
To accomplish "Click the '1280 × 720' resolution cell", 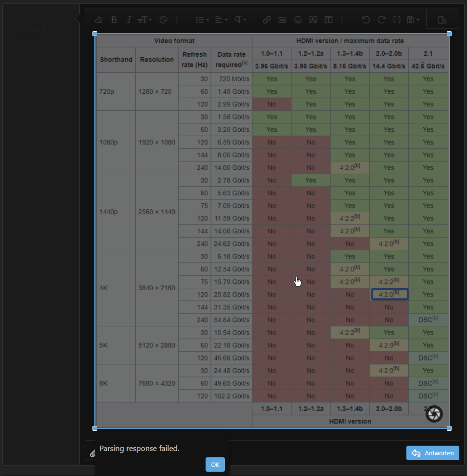I will click(156, 91).
